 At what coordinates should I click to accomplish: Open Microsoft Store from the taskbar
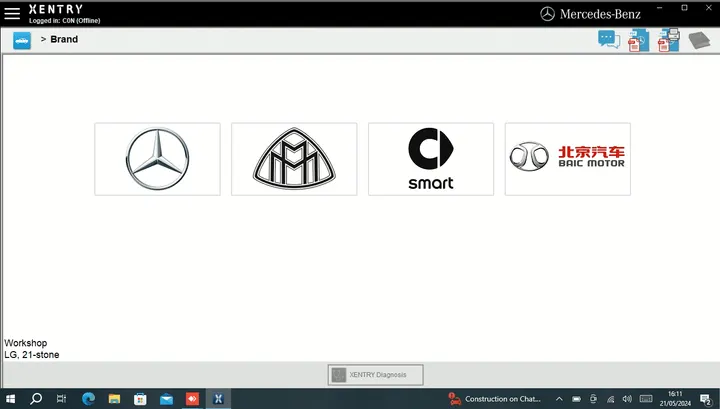140,398
